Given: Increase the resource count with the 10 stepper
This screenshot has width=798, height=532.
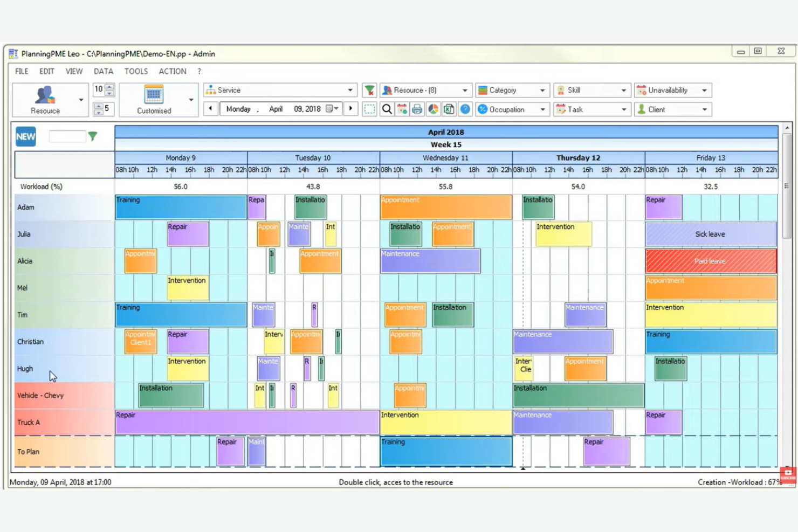Looking at the screenshot, I should [x=108, y=86].
